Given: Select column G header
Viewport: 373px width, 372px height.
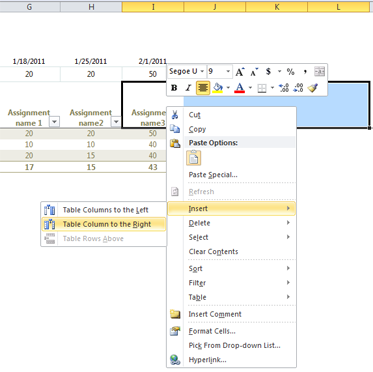Looking at the screenshot, I should pos(29,7).
